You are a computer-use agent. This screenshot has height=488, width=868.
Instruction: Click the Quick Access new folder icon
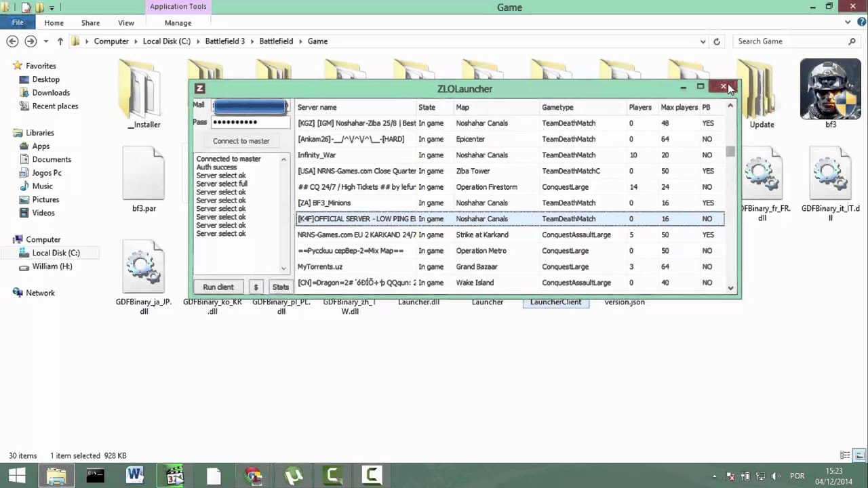(40, 7)
